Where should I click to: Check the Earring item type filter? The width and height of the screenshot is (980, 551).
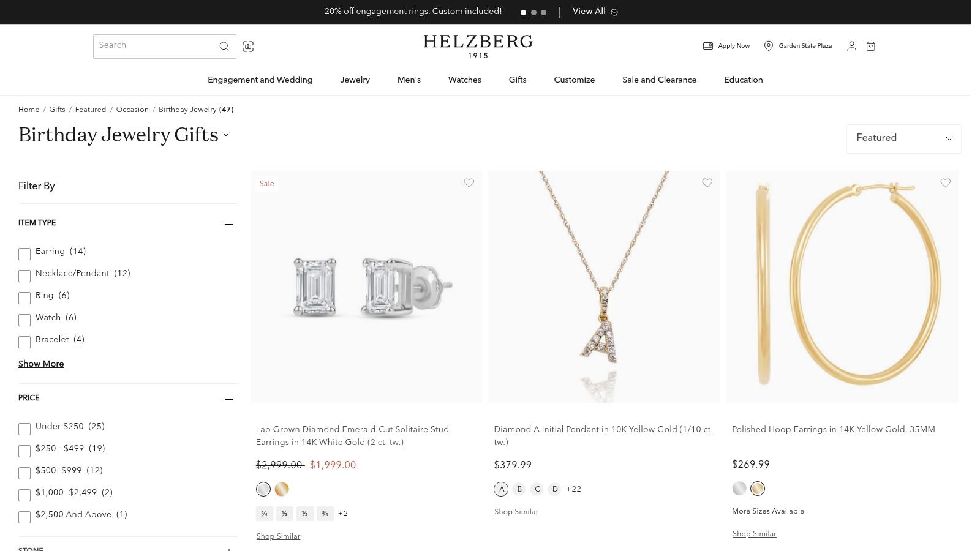click(24, 253)
